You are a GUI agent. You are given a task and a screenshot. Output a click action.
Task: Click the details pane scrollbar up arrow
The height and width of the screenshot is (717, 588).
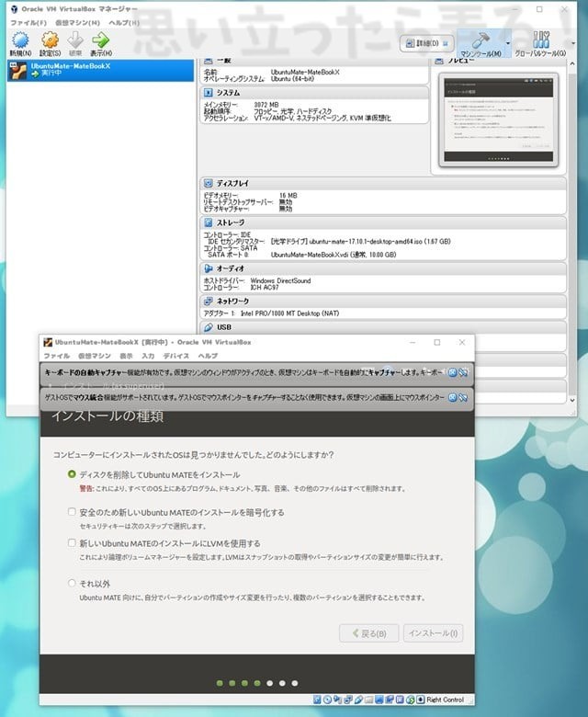572,64
